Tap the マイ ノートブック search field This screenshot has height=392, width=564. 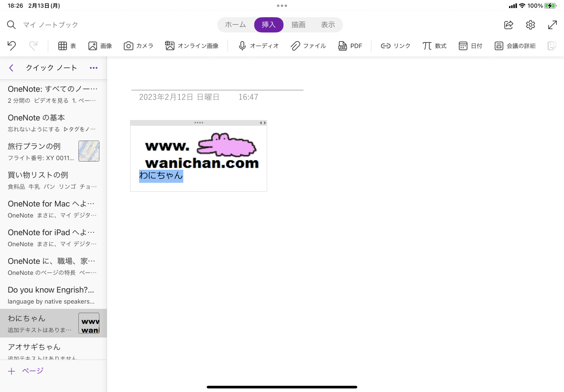[x=50, y=25]
